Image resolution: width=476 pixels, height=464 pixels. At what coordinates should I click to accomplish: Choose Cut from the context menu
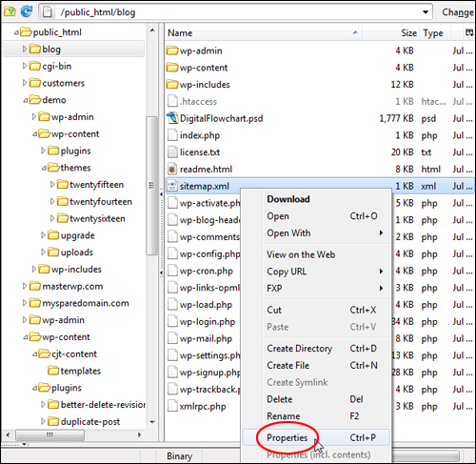pos(316,310)
